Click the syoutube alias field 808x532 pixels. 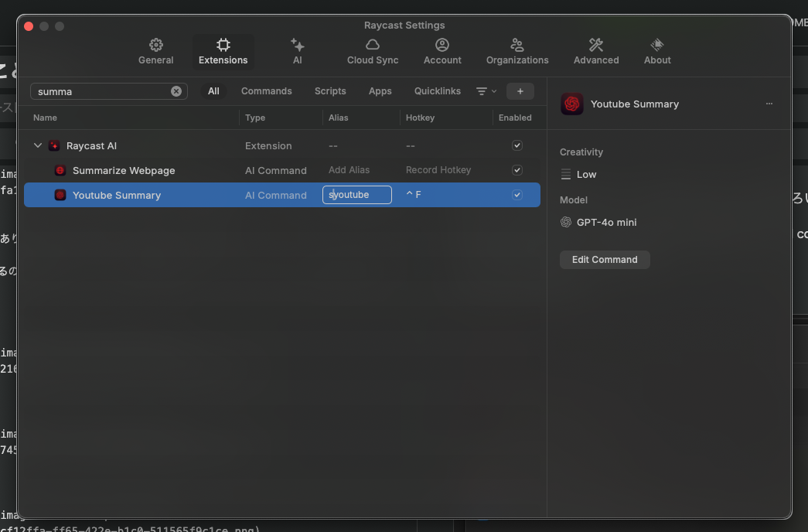coord(357,195)
